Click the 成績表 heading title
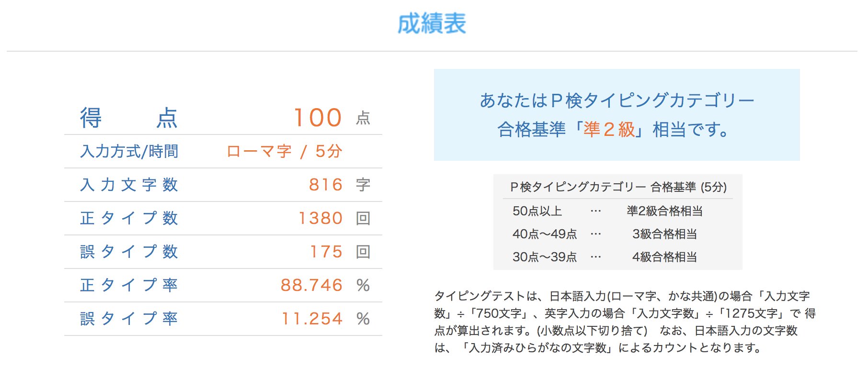The height and width of the screenshot is (379, 868). point(432,23)
